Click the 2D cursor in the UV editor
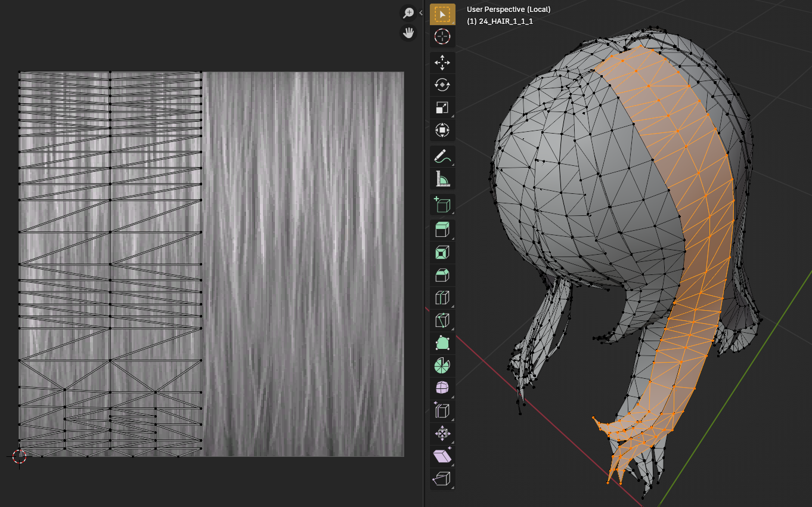Viewport: 812px width, 507px height. [x=20, y=456]
